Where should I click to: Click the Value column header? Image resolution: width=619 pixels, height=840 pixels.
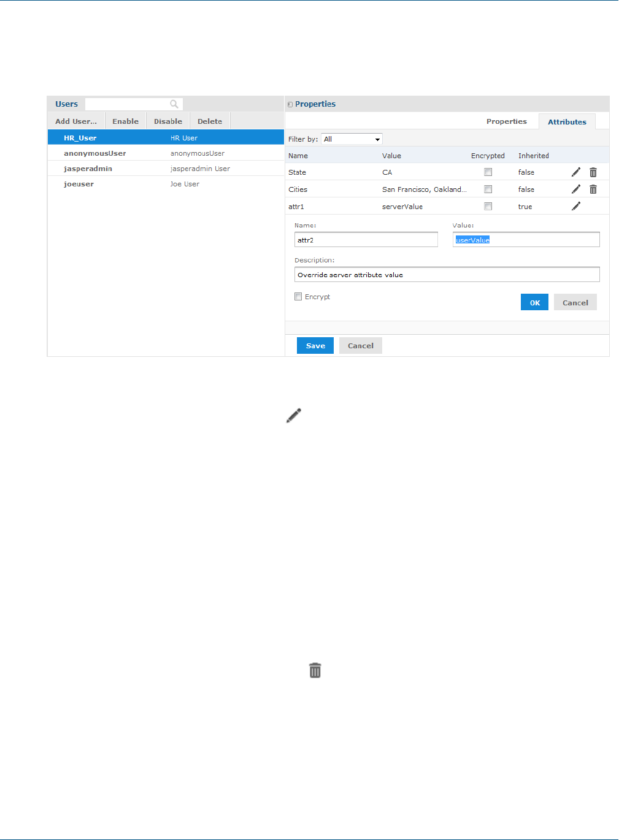[x=391, y=156]
